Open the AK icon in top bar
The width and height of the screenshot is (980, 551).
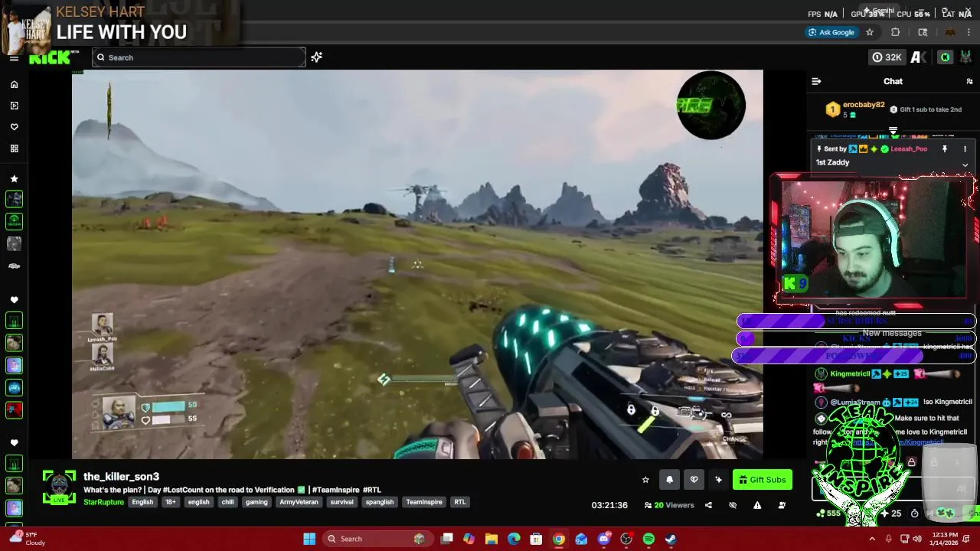(919, 57)
